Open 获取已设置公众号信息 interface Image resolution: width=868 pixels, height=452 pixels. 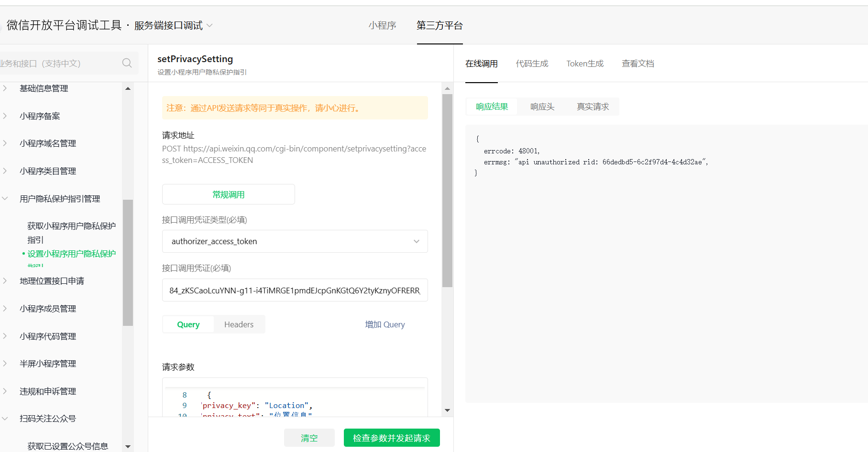tap(67, 446)
